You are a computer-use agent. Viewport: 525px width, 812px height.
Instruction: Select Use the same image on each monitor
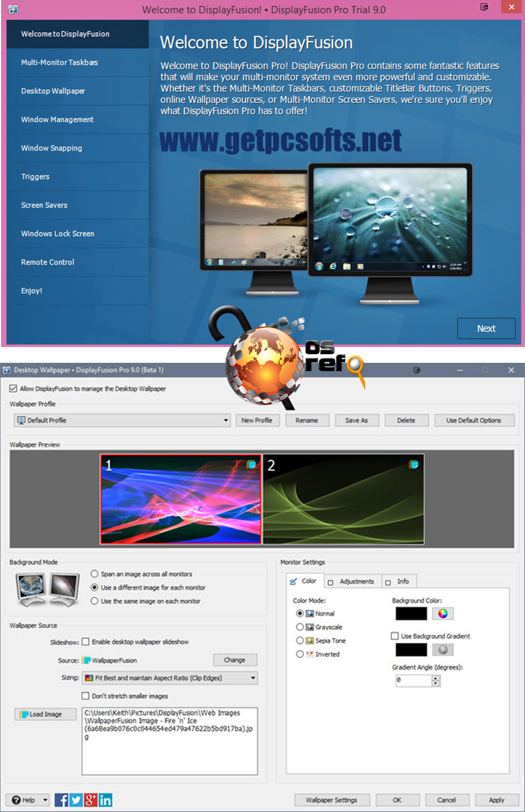coord(95,600)
